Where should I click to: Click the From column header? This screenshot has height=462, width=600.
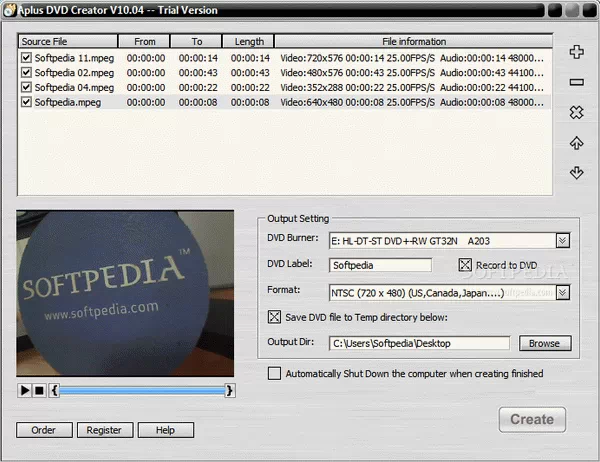coord(144,41)
